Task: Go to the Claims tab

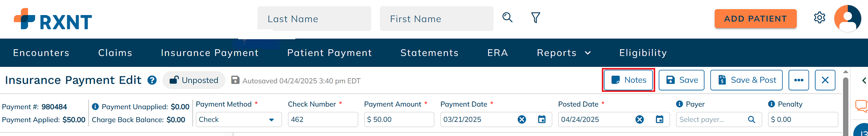Action: (x=115, y=53)
